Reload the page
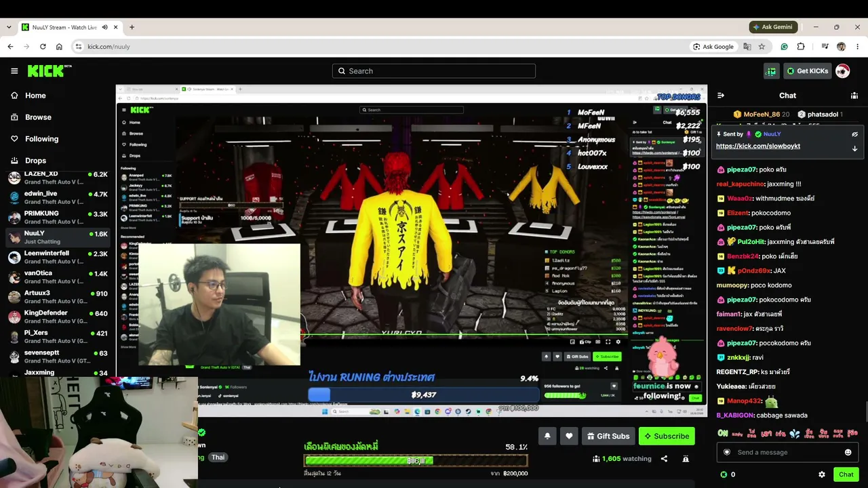 tap(43, 47)
